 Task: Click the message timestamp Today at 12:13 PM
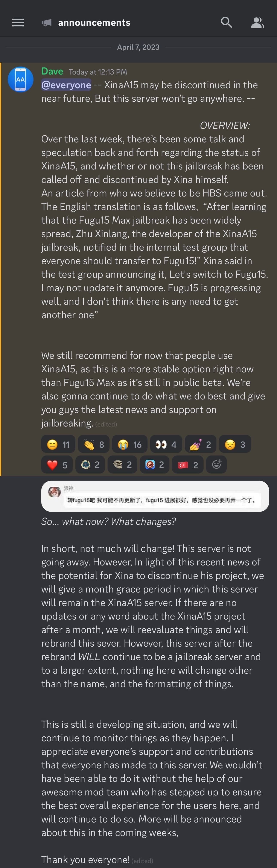coord(98,72)
